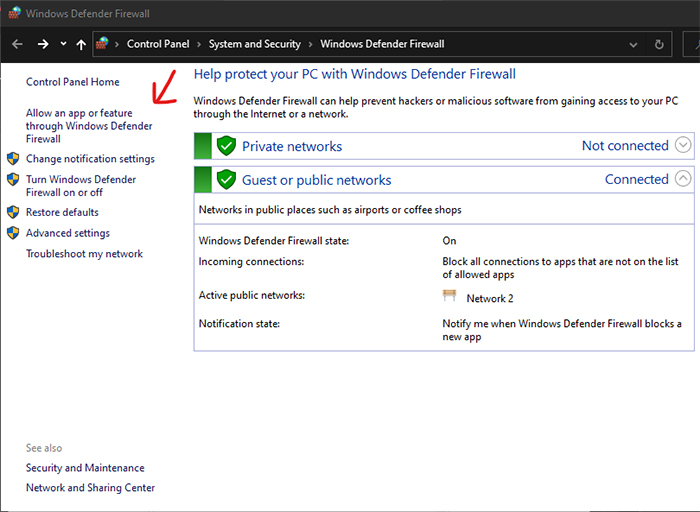Click shield icon beside Advanced settings

point(13,233)
